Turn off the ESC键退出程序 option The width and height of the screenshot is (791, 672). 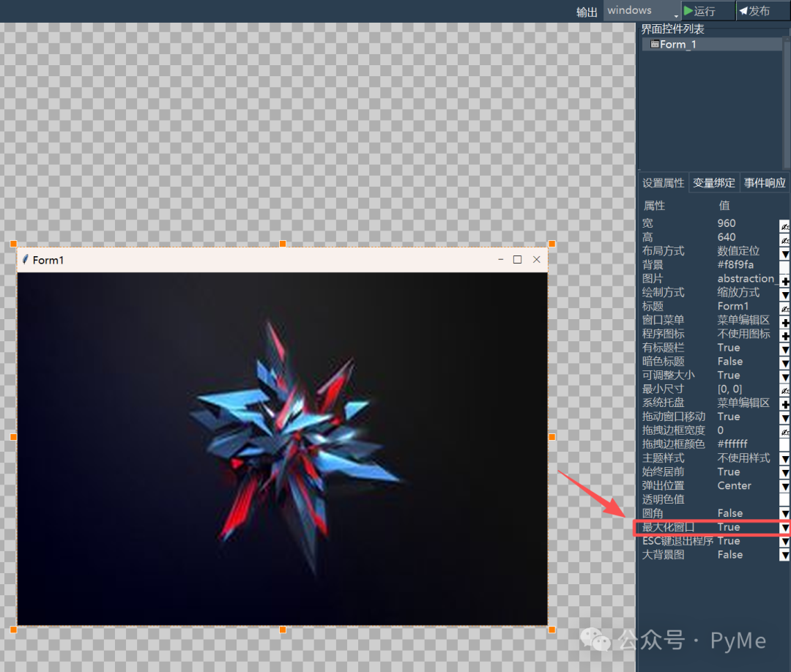[x=784, y=541]
